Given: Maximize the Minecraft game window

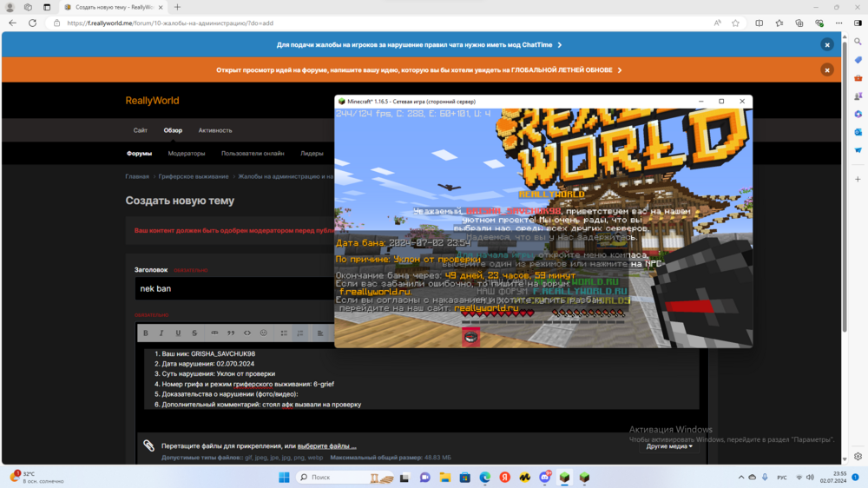Looking at the screenshot, I should tap(721, 102).
